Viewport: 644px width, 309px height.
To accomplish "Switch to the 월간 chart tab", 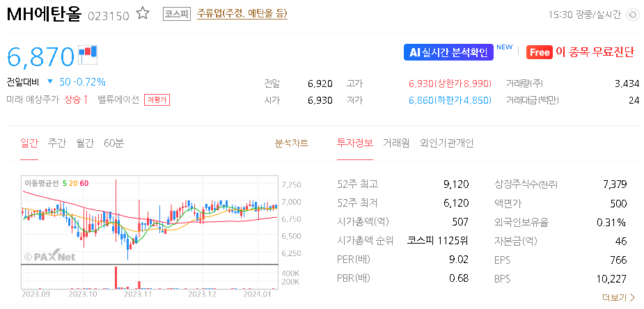I will click(85, 143).
